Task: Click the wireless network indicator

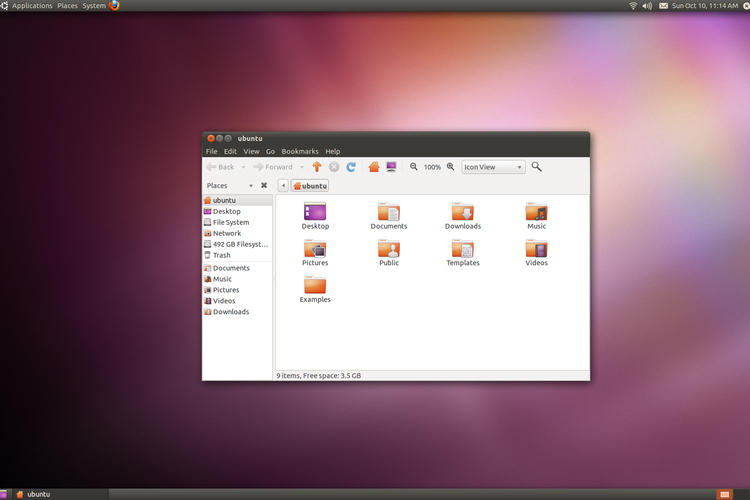Action: (633, 6)
